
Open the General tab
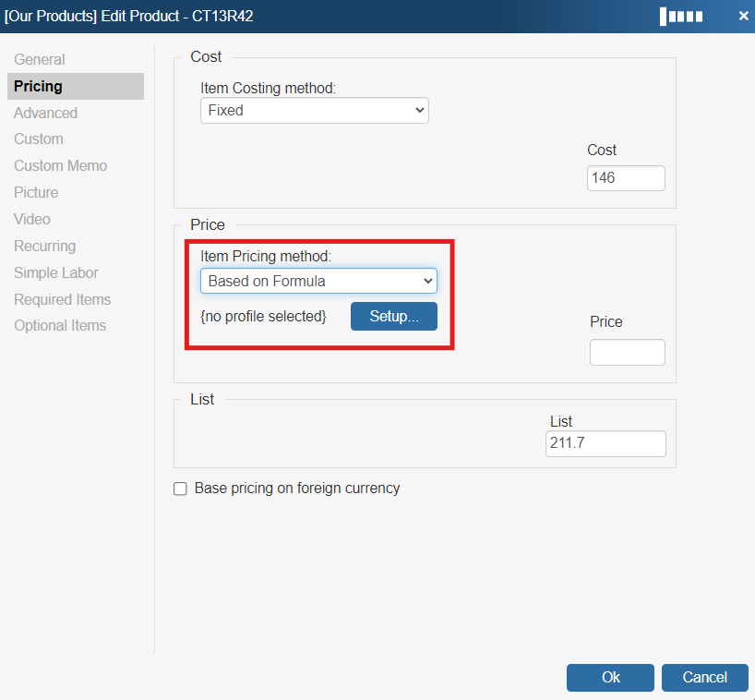pos(40,59)
